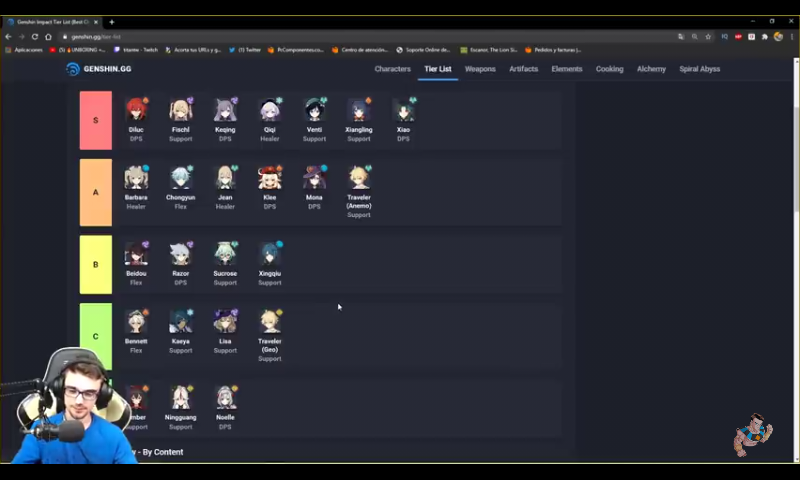
Task: Go to the Alchemy page
Action: pyautogui.click(x=652, y=69)
